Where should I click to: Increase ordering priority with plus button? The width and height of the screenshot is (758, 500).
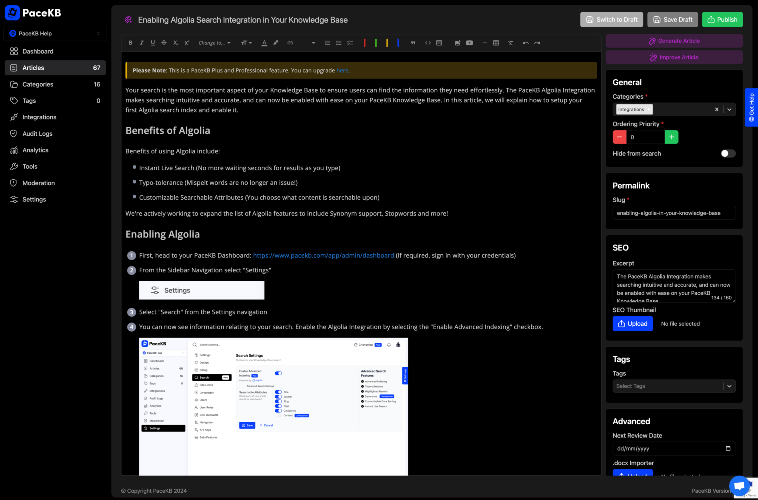pos(671,137)
